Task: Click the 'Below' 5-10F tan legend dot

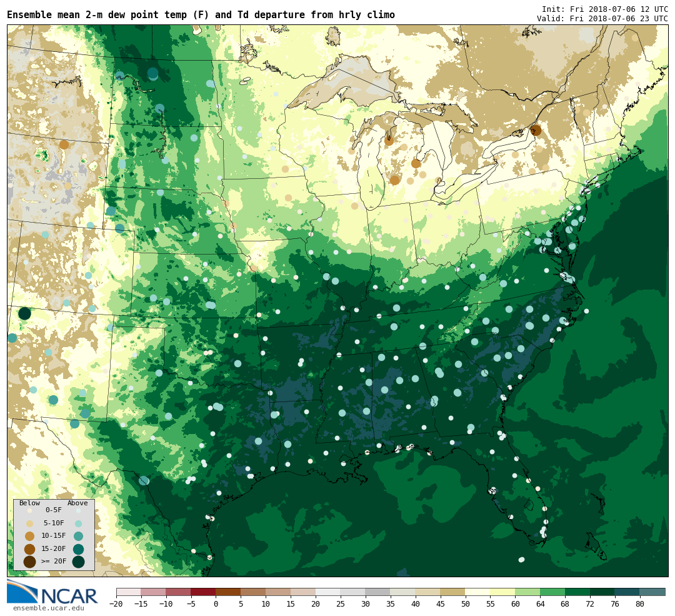Action: (30, 523)
